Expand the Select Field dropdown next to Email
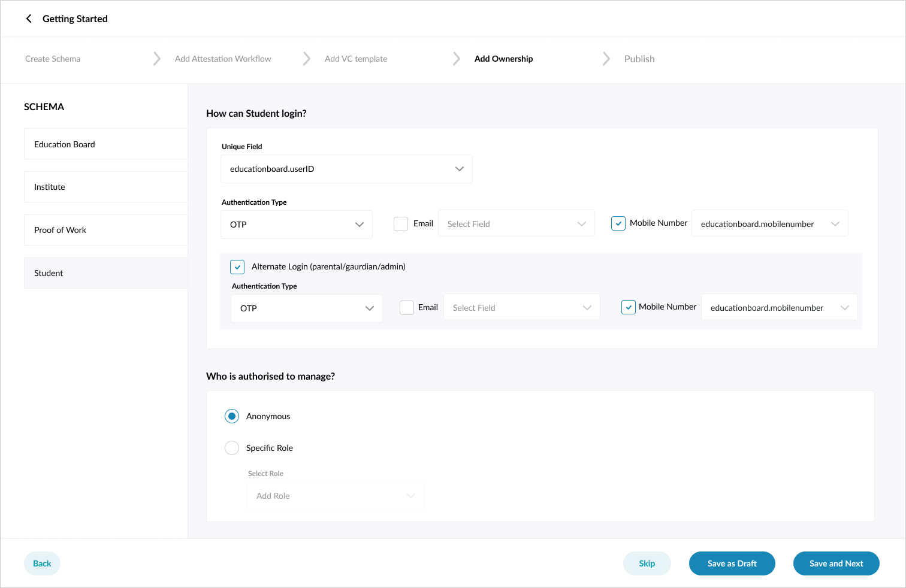Screen dimensions: 906x588 click(516, 223)
